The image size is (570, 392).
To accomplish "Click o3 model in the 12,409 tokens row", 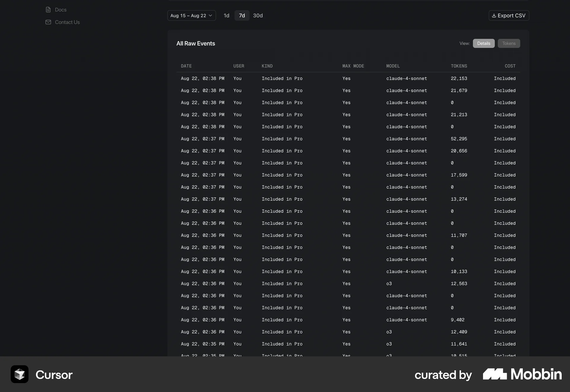I will click(x=389, y=332).
